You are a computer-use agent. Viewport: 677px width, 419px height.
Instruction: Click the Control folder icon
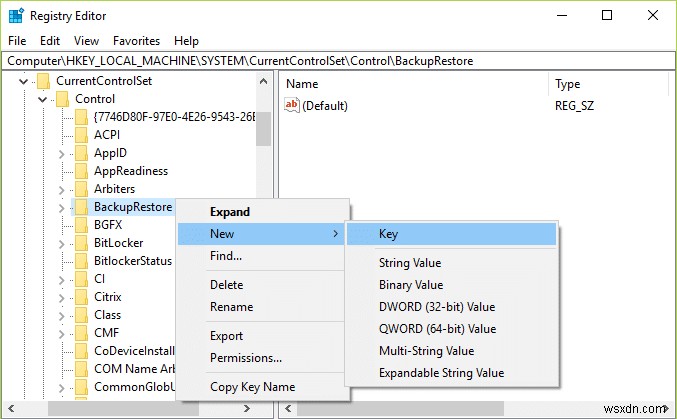[x=63, y=99]
